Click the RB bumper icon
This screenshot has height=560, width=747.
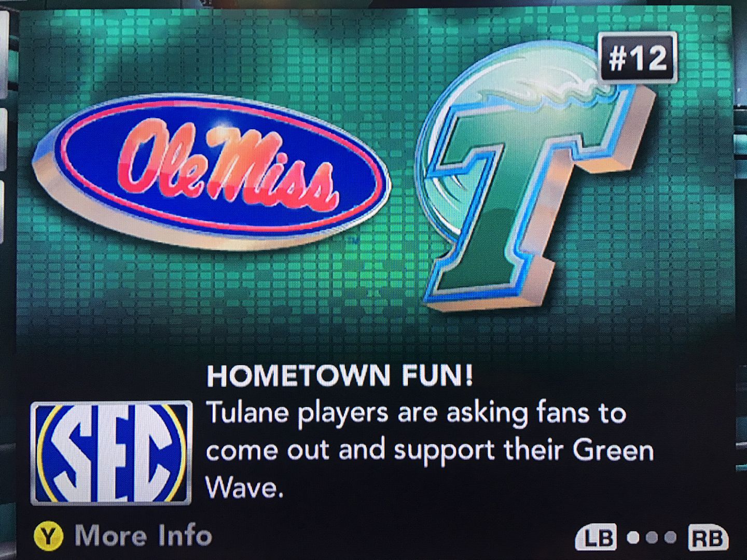pos(708,538)
